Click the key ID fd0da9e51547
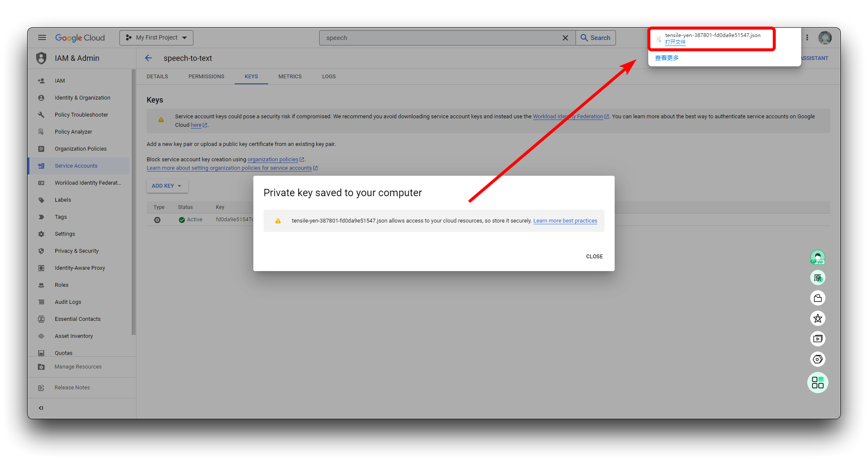 click(235, 220)
